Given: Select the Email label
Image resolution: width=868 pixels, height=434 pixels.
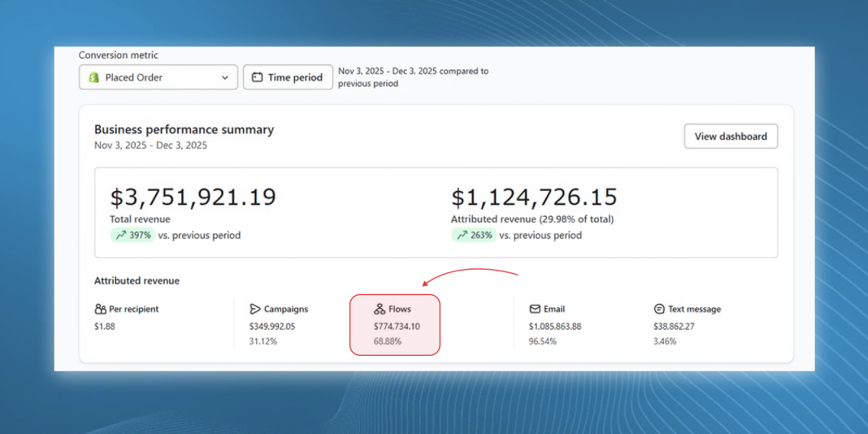Looking at the screenshot, I should 554,309.
